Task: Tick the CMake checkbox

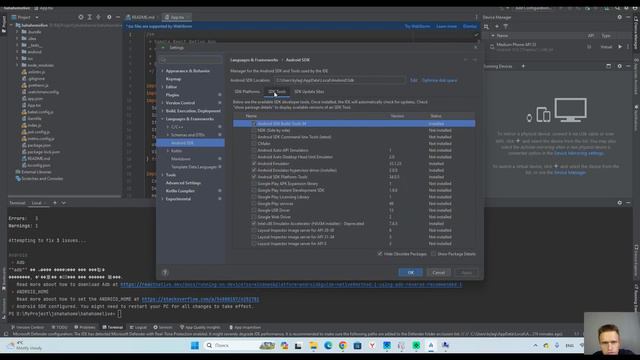Action: tap(254, 144)
